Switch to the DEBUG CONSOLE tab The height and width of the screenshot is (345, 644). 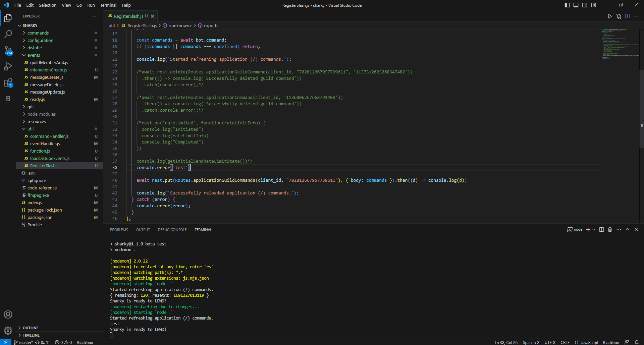click(x=172, y=230)
